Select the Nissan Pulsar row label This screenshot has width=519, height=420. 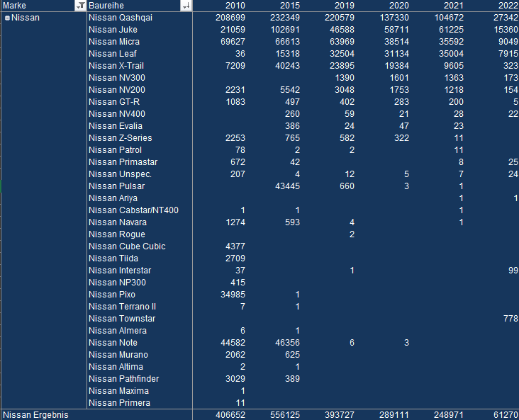coord(116,186)
